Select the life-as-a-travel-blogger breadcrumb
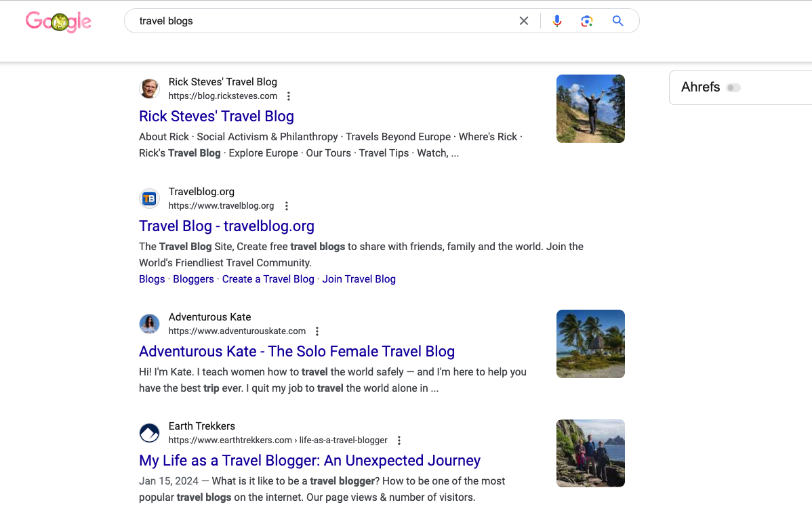 (344, 440)
